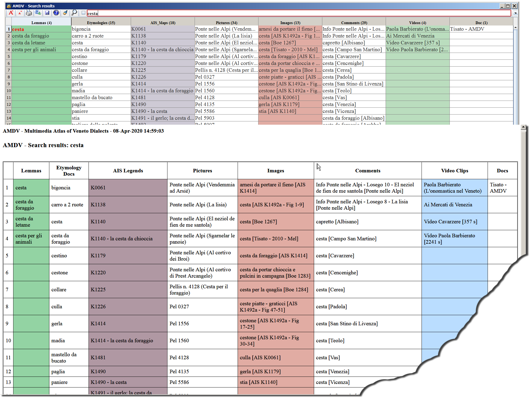Click the printer icon

(x=29, y=13)
